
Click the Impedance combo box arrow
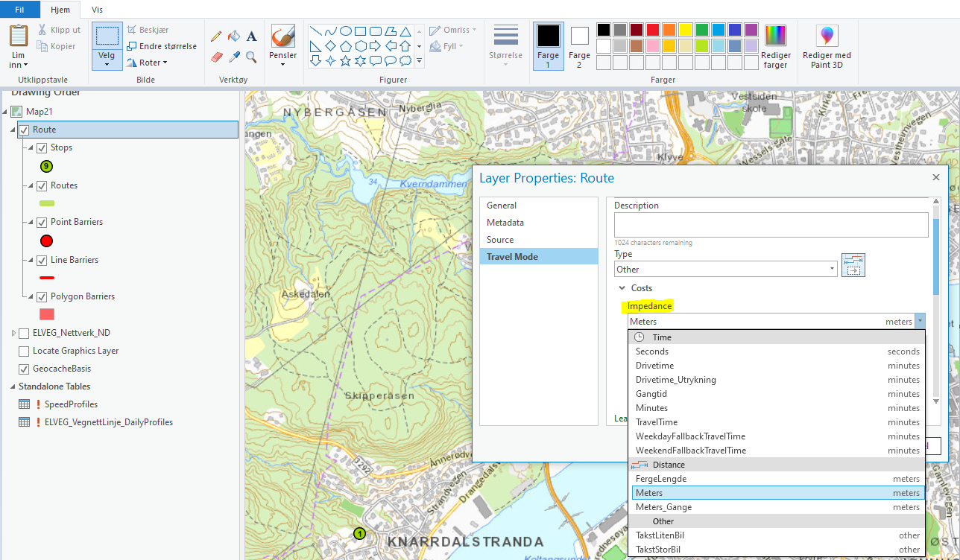(x=920, y=322)
